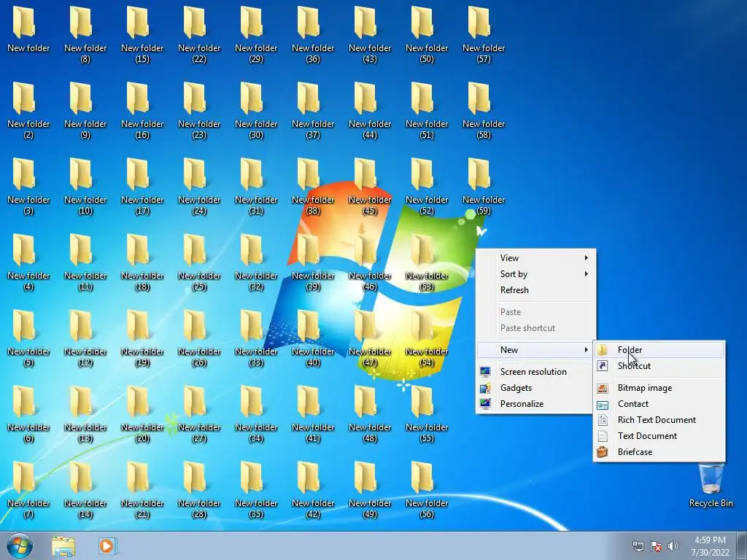Create a new Folder from submenu
Image resolution: width=747 pixels, height=560 pixels.
659,350
